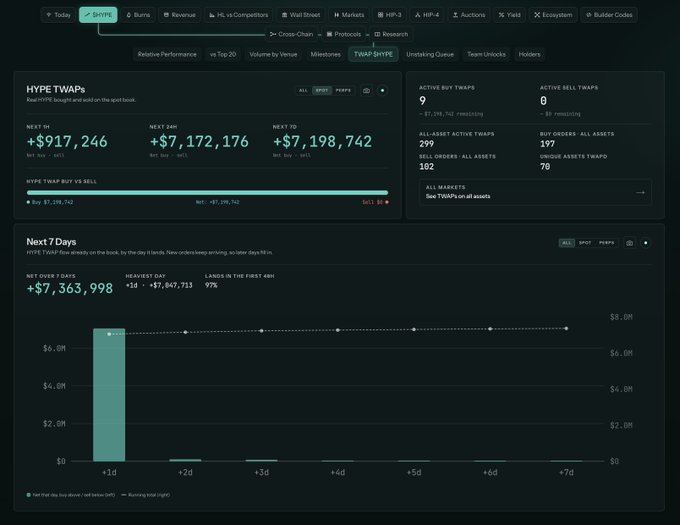Image resolution: width=680 pixels, height=525 pixels.
Task: Click camera icon in Next 7 Days panel
Action: pyautogui.click(x=629, y=243)
